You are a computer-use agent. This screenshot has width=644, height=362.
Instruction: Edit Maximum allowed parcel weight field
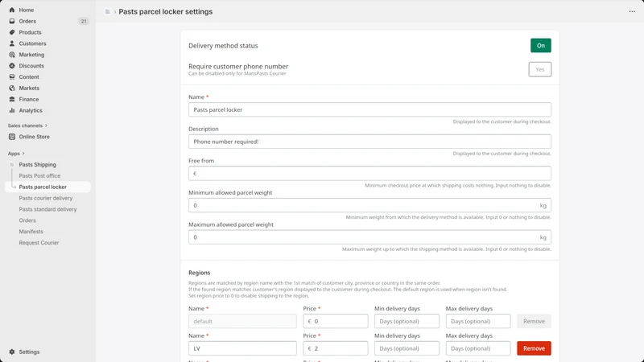(x=369, y=237)
